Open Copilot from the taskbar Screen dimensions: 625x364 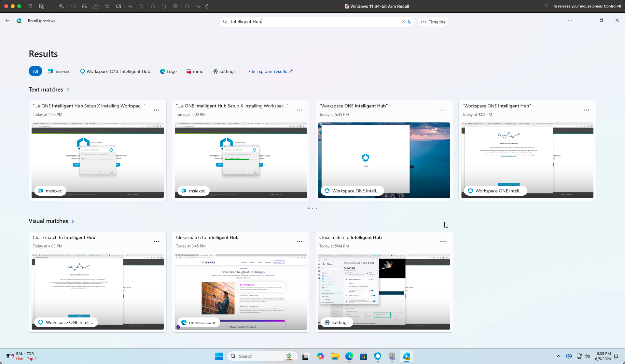[321, 356]
